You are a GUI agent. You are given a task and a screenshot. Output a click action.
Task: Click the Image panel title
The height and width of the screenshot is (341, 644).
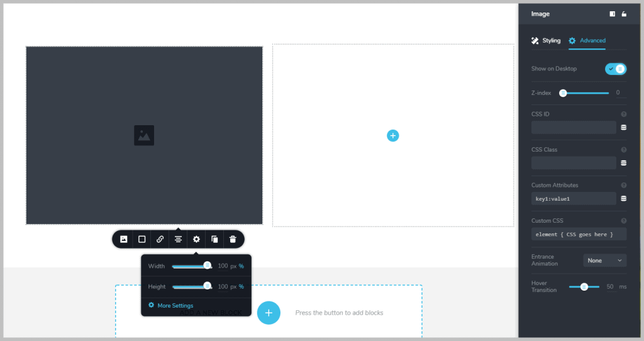click(540, 14)
